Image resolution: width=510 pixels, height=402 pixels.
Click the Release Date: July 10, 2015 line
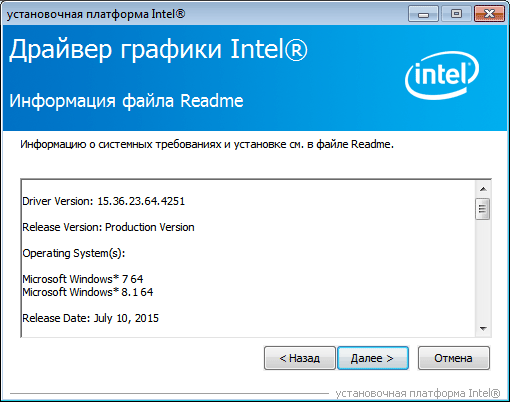click(90, 318)
